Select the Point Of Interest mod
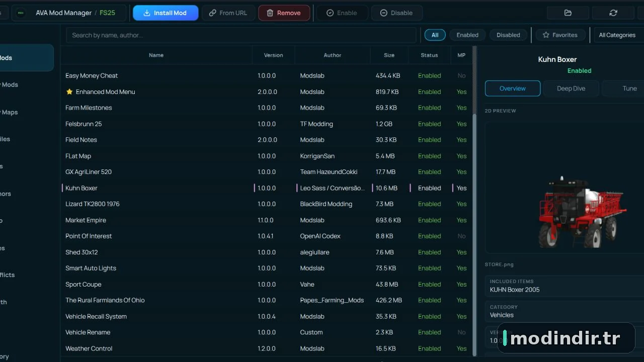 coord(89,236)
